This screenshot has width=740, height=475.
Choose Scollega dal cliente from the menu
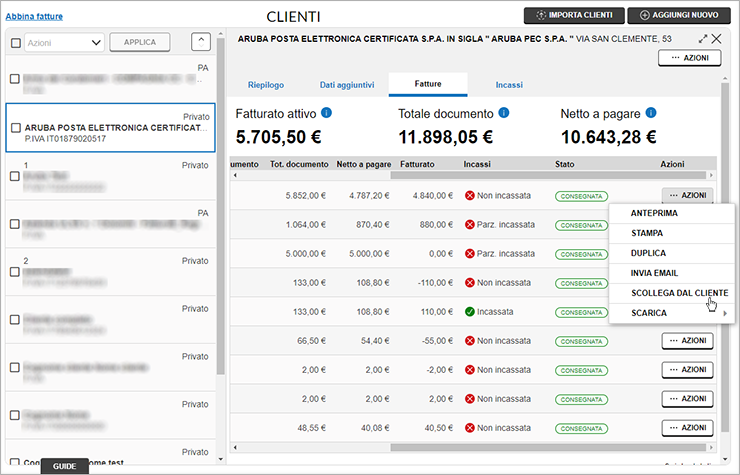click(x=672, y=293)
